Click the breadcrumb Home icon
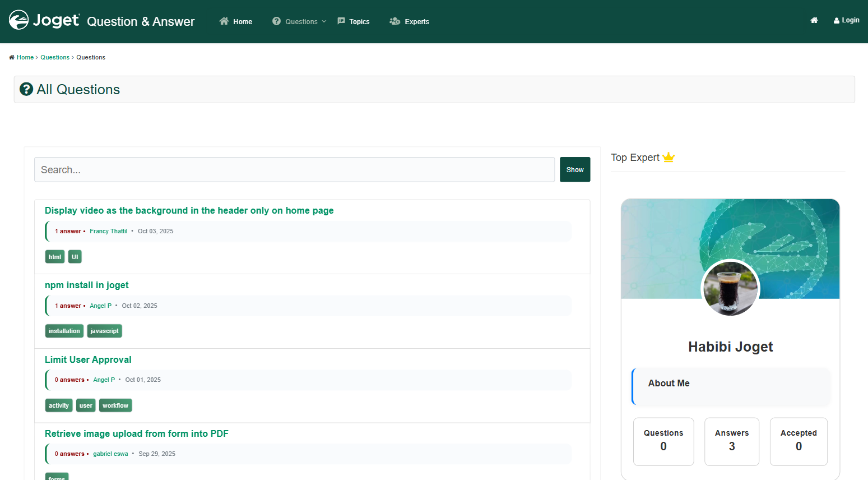This screenshot has height=480, width=868. [12, 57]
